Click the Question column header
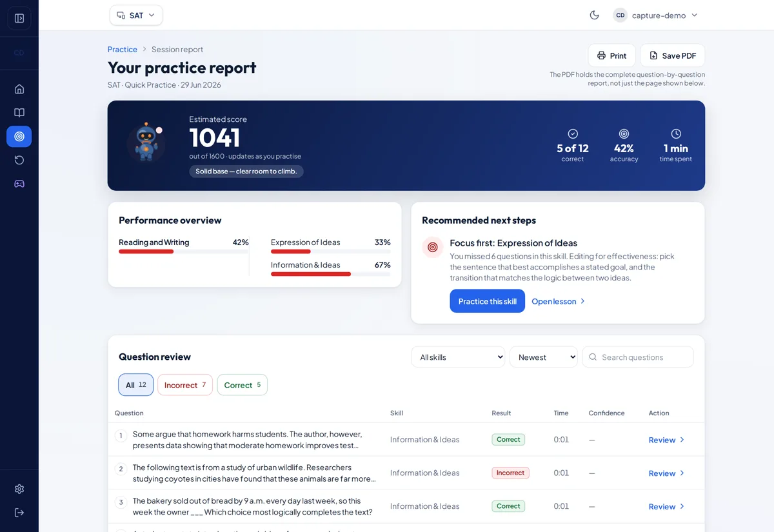 pos(129,413)
